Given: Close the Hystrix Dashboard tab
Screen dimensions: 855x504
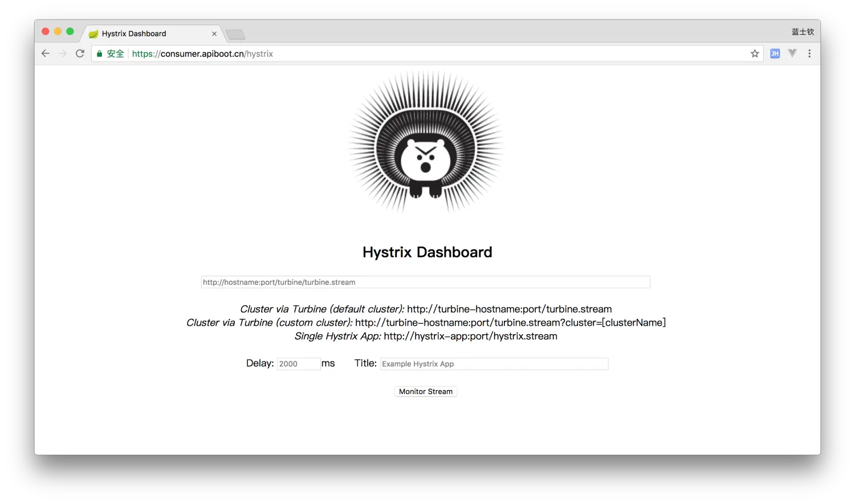Looking at the screenshot, I should tap(214, 34).
